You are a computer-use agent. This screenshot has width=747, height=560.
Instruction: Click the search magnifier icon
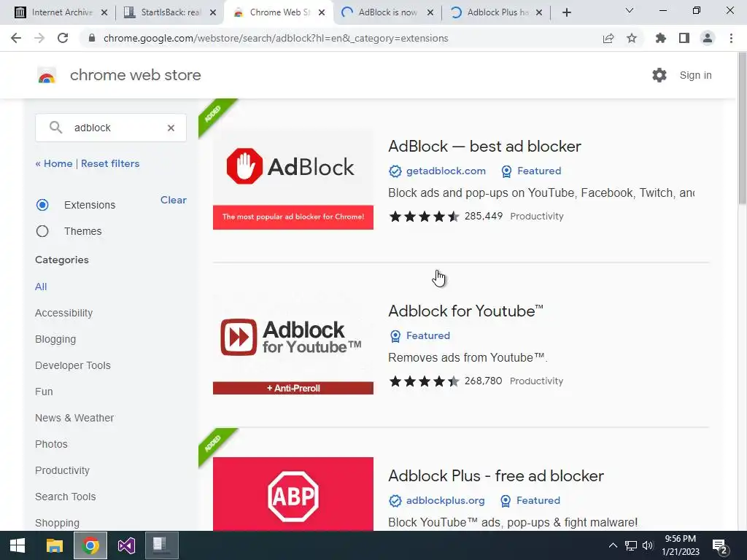(x=55, y=127)
